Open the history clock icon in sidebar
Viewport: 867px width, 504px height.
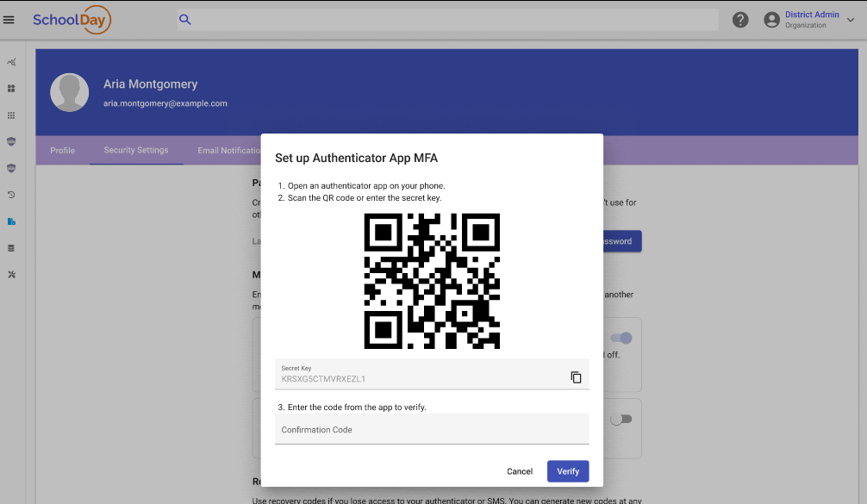(x=11, y=195)
